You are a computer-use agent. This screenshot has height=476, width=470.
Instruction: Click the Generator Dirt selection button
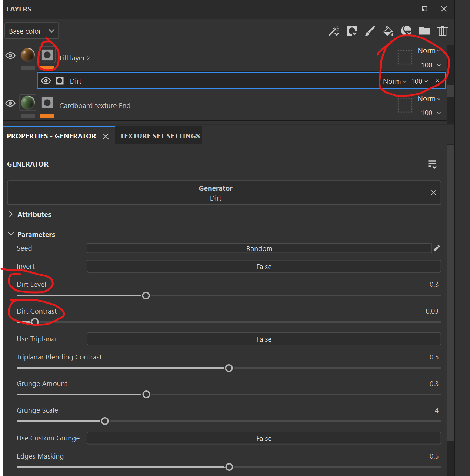224,193
